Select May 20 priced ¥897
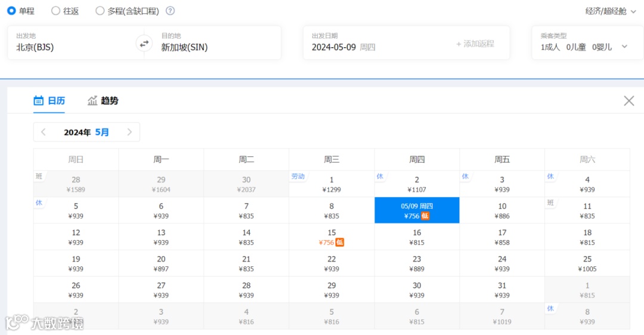Screen dimensions: 644x335 tap(161, 263)
